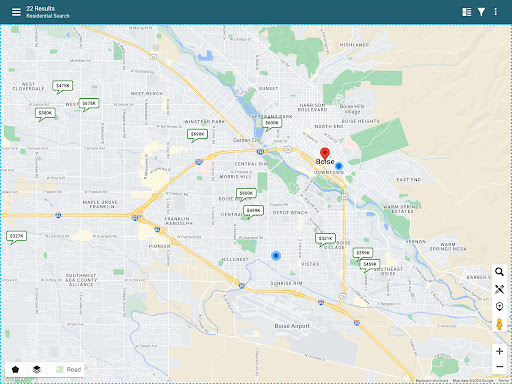Open the hamburger navigation menu

coord(16,12)
